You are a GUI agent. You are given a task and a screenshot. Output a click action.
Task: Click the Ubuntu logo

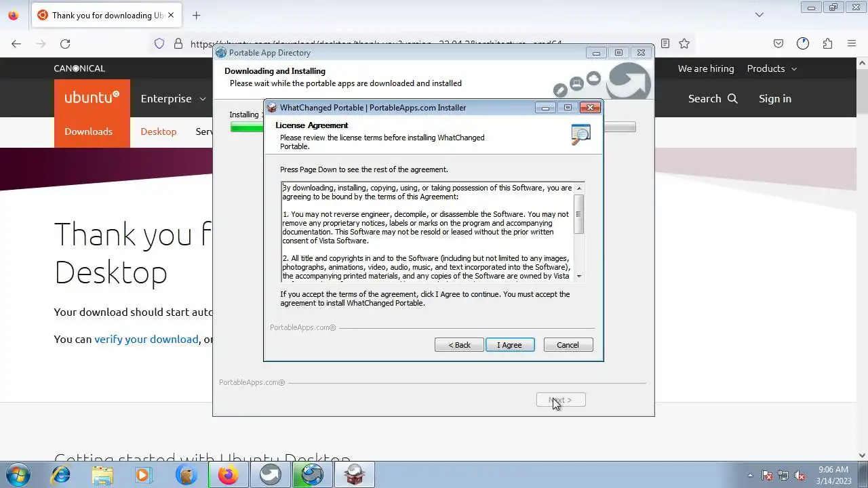92,98
